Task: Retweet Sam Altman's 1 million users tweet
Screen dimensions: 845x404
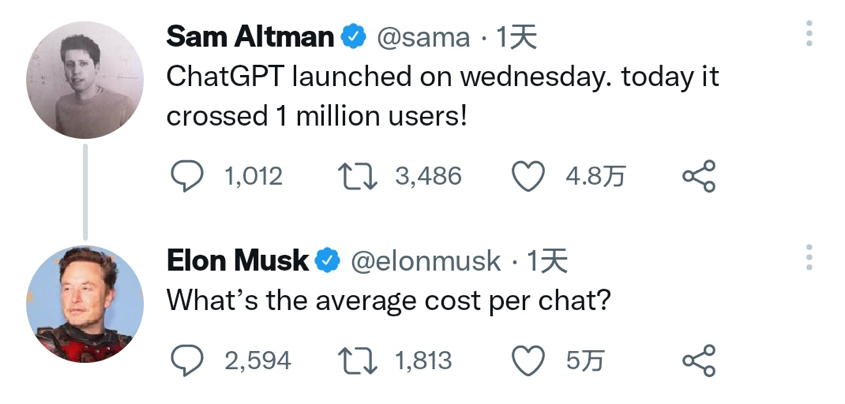Action: click(356, 177)
